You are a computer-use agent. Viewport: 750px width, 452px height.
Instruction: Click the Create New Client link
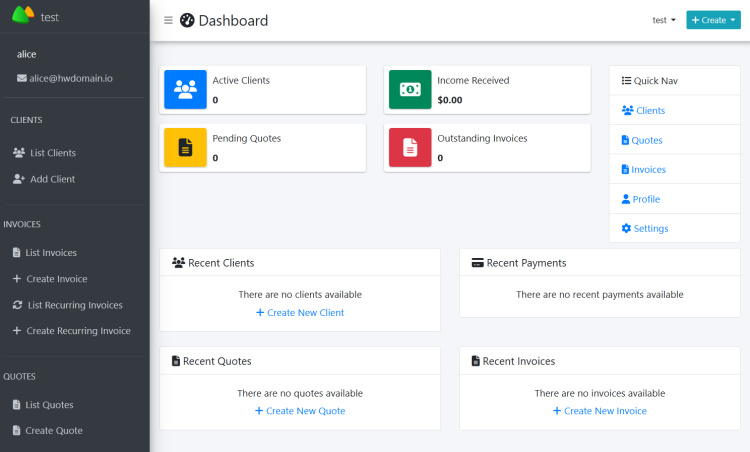pyautogui.click(x=300, y=313)
